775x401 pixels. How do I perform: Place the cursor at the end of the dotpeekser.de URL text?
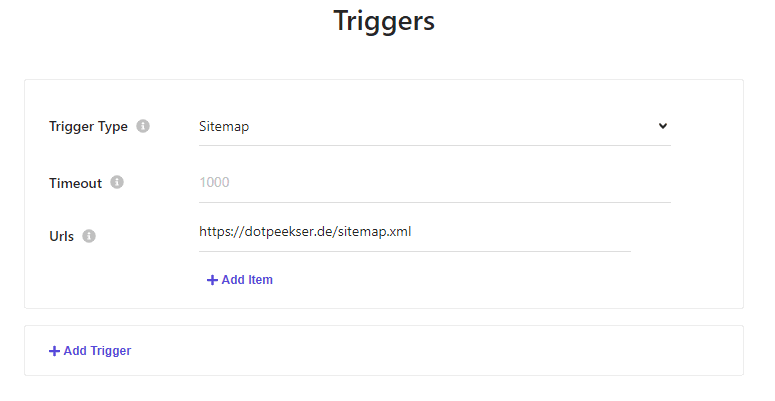411,232
